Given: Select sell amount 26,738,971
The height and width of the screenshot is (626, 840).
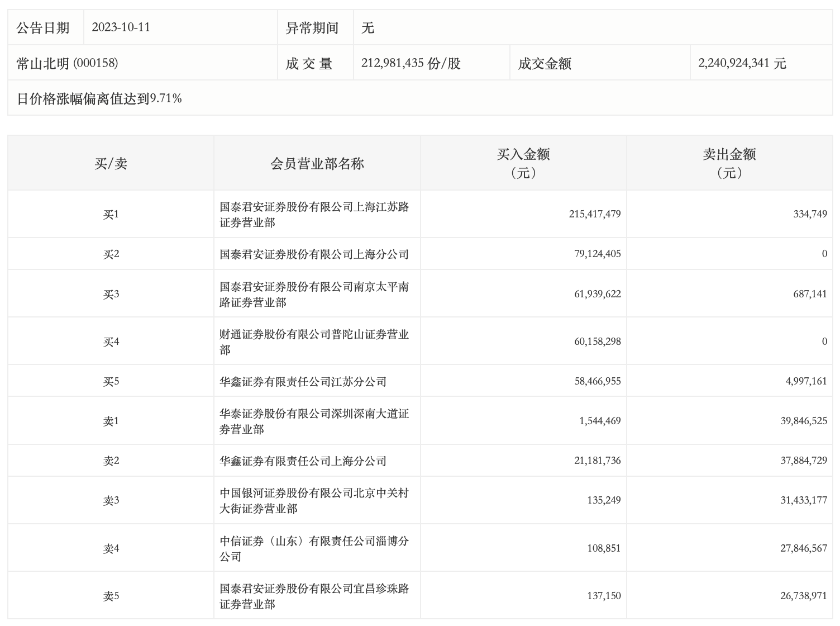Looking at the screenshot, I should [804, 596].
